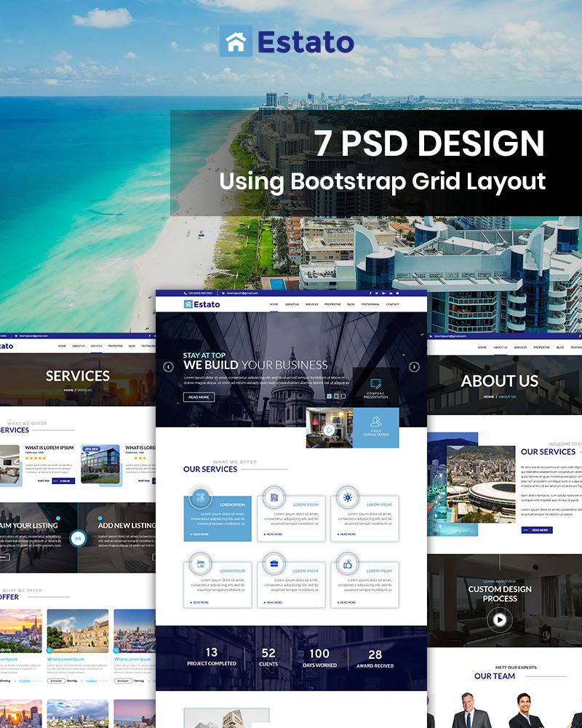Click the interior room video play thumbnail
The width and height of the screenshot is (582, 728).
pos(329,430)
